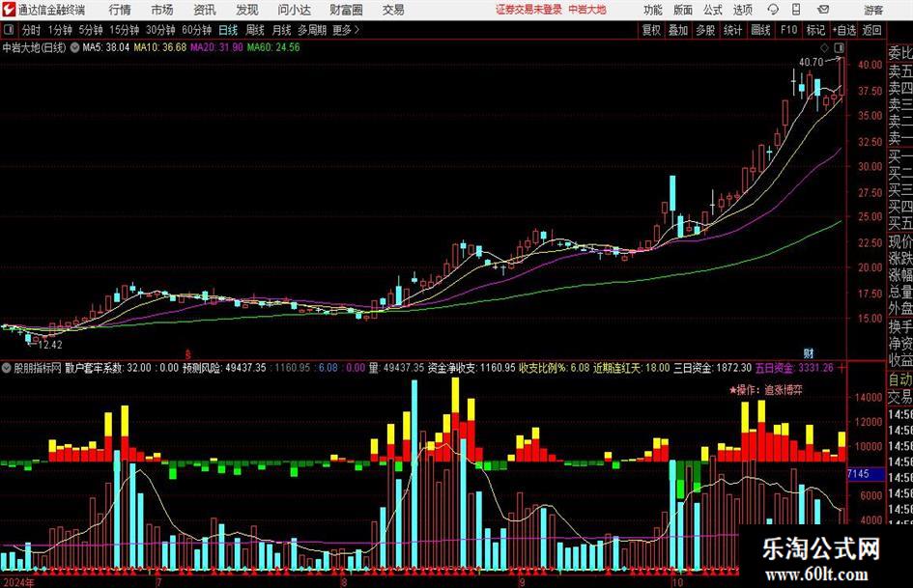This screenshot has height=588, width=913.
Task: Switch to 30分钟 period tab
Action: pos(160,30)
